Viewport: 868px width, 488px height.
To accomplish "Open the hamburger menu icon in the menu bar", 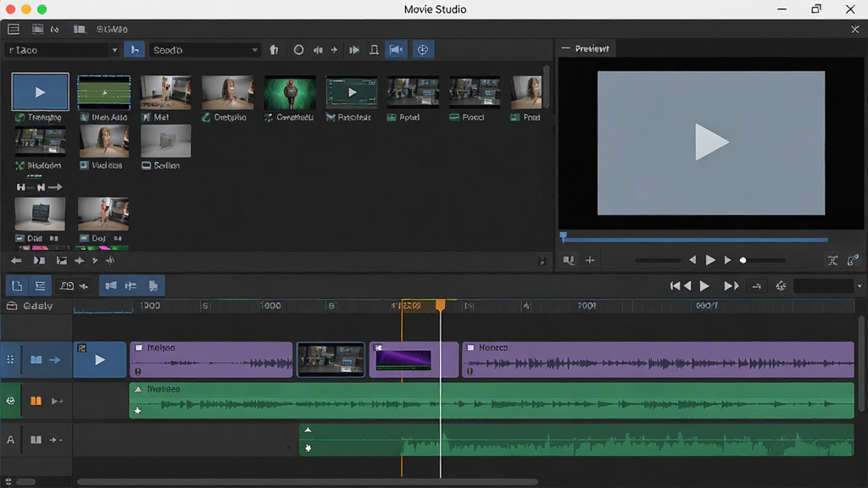I will (x=14, y=29).
